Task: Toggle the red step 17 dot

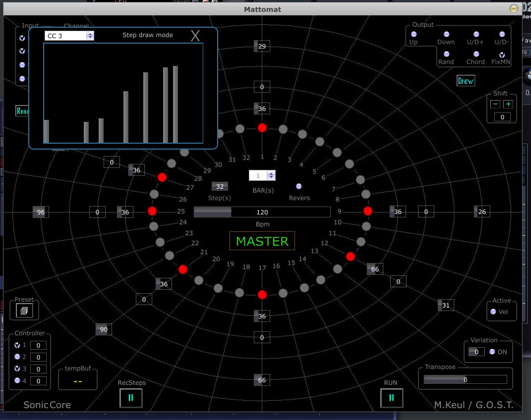Action: 262,295
